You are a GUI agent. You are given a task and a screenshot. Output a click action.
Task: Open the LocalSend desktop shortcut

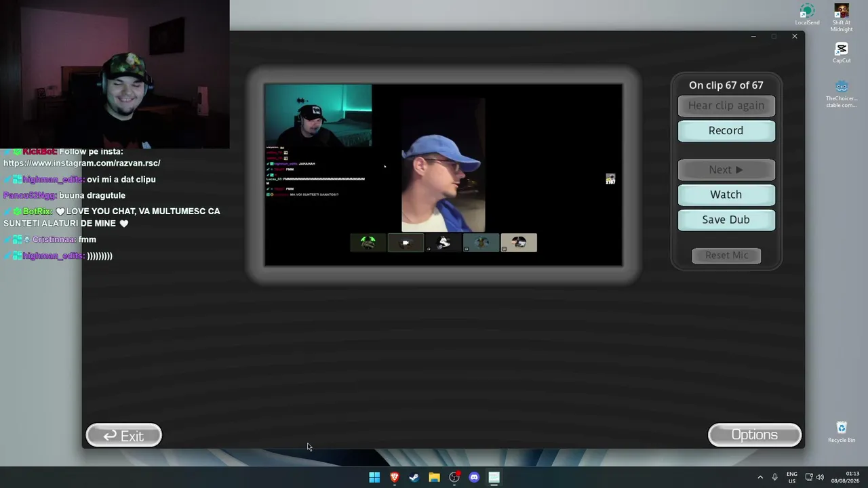(x=807, y=15)
